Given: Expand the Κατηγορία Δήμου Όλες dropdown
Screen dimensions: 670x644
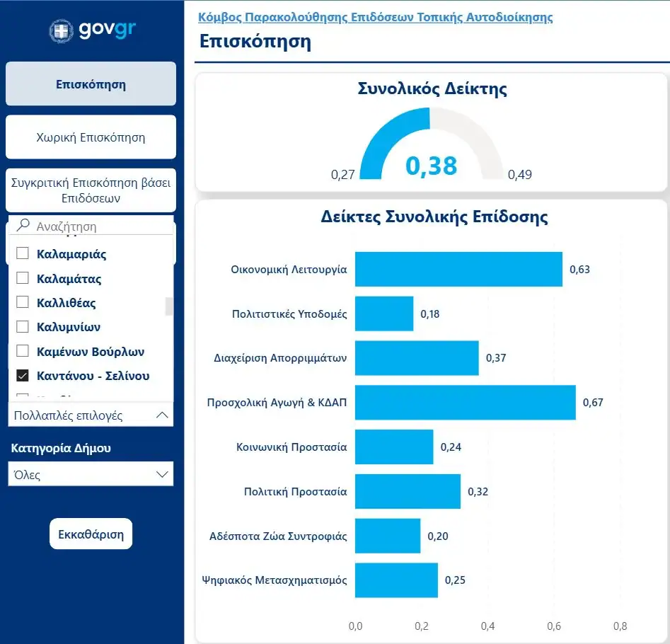Looking at the screenshot, I should pyautogui.click(x=162, y=474).
